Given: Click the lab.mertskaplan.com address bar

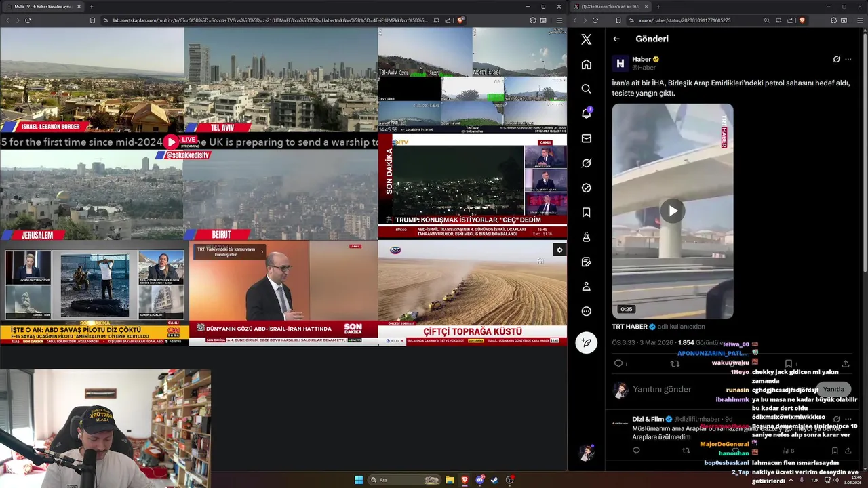Looking at the screenshot, I should click(x=270, y=20).
